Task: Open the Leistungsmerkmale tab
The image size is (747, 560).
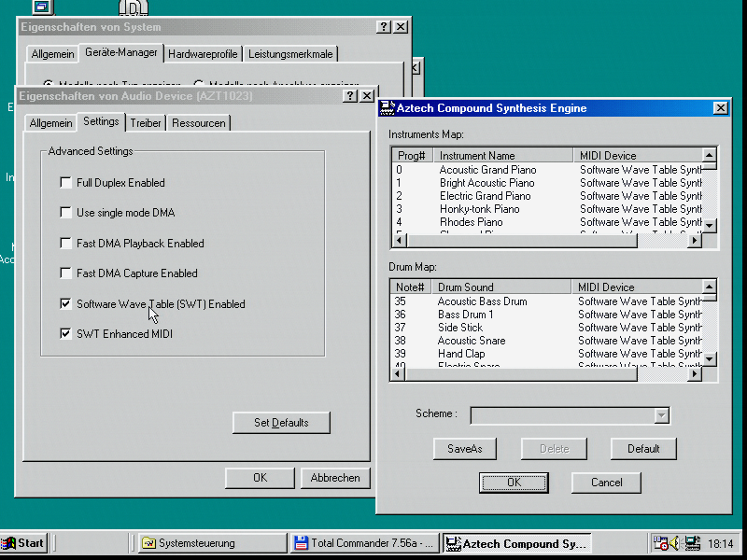Action: coord(290,54)
